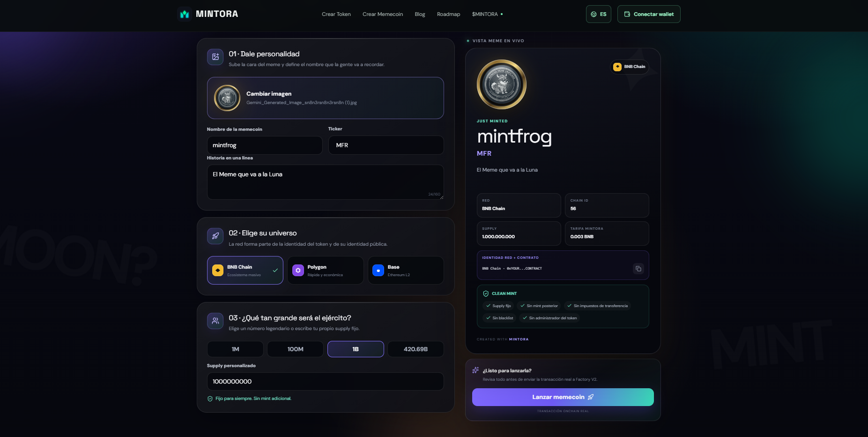Screen dimensions: 868x437
Task: Click the Conectar wallet button
Action: tap(649, 14)
